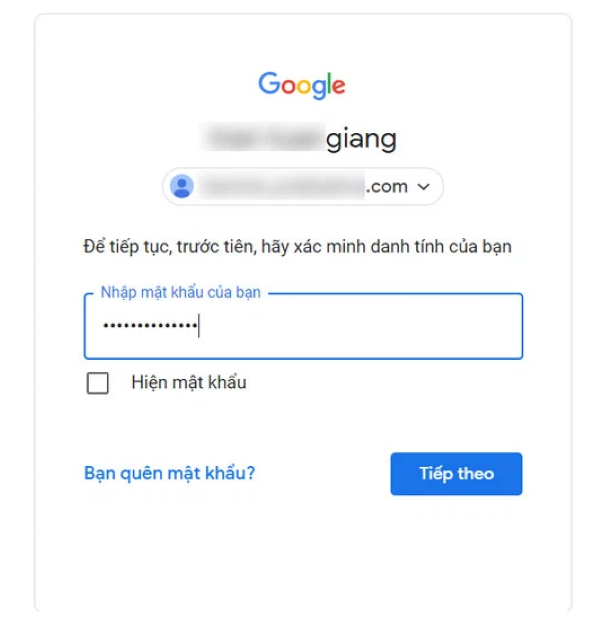Click the masked password dots
The width and height of the screenshot is (600, 632).
click(150, 325)
